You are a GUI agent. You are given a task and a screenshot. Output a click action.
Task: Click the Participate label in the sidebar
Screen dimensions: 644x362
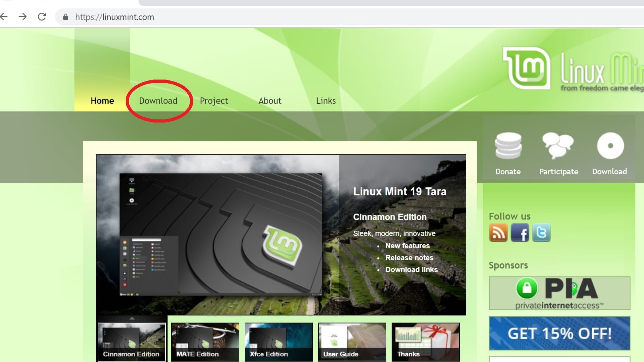click(x=558, y=171)
